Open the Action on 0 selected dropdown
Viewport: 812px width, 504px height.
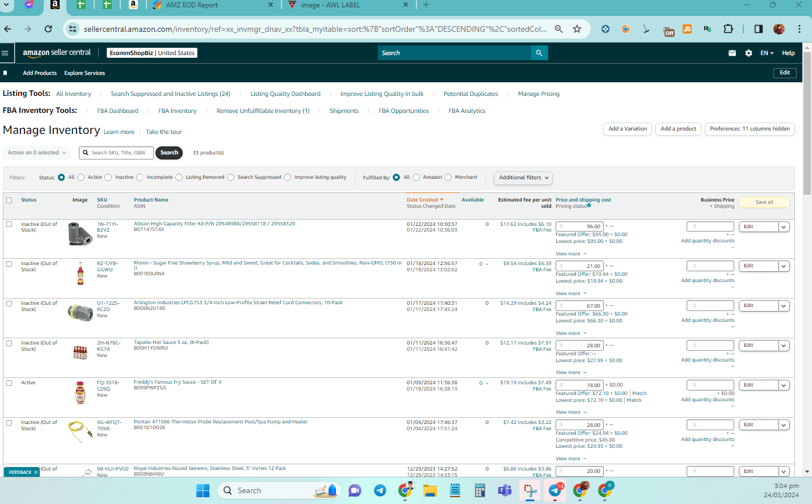coord(37,153)
